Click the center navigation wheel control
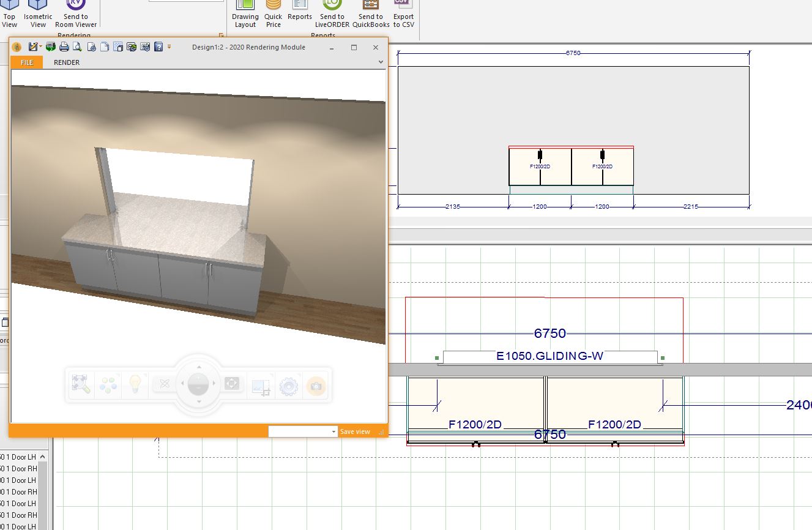 click(198, 384)
